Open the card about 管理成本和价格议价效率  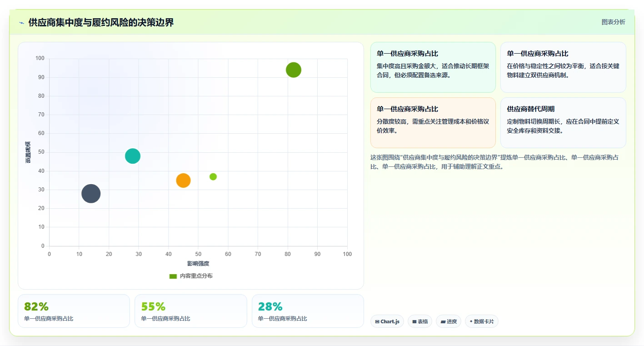433,123
